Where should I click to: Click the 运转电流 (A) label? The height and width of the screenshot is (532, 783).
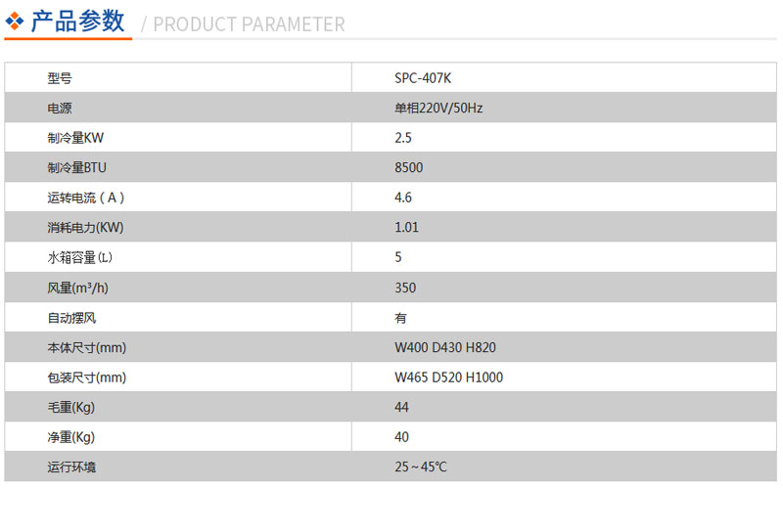tap(86, 198)
